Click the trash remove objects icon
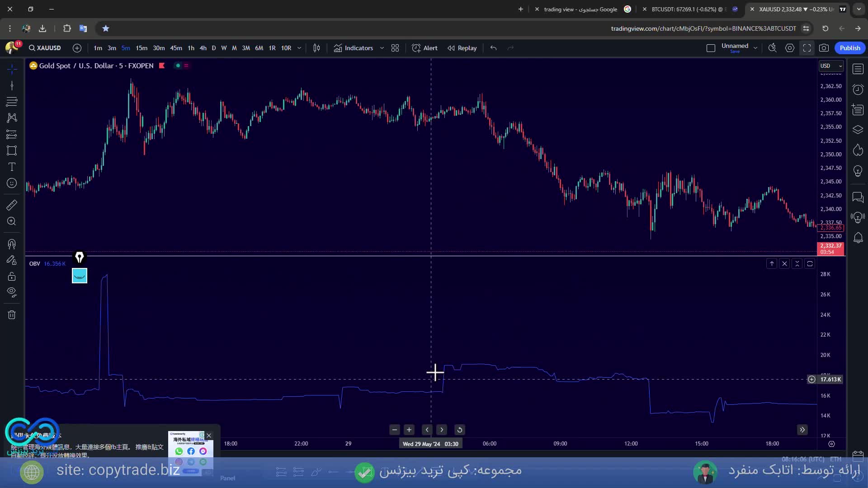The image size is (868, 488). tap(12, 315)
